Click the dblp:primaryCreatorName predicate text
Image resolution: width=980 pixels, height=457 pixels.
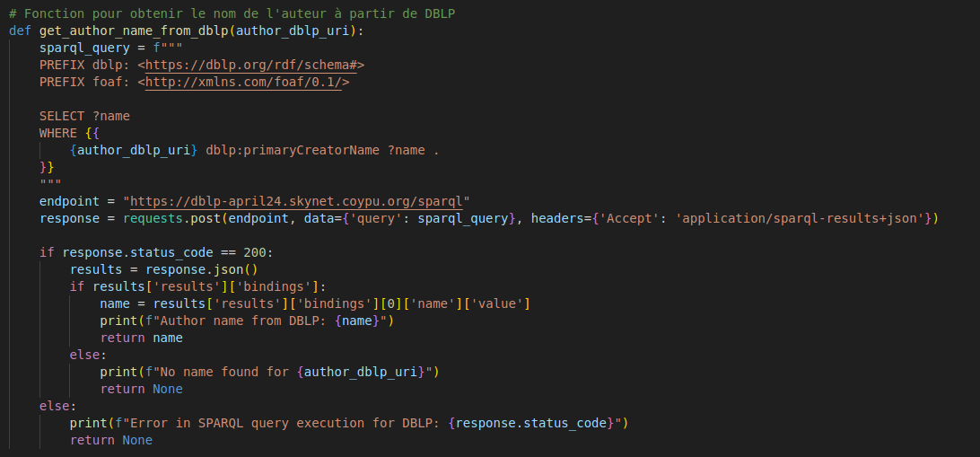coord(293,150)
